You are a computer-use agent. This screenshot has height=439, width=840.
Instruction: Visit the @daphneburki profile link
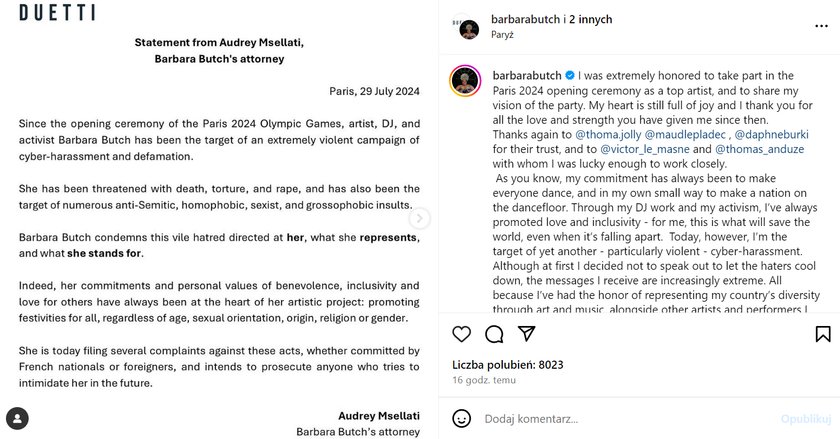771,135
